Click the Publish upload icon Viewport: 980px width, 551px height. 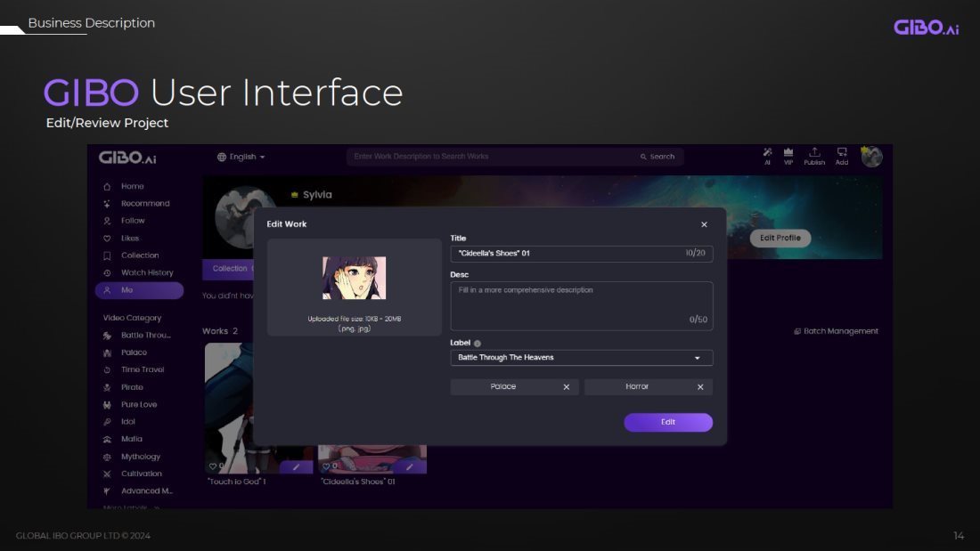[x=814, y=152]
